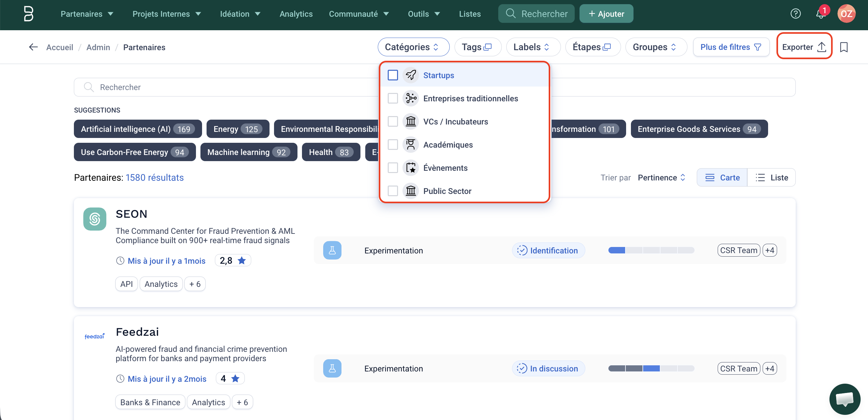This screenshot has height=420, width=868.
Task: Click the clock icon on Feedzai's update line
Action: coord(120,379)
